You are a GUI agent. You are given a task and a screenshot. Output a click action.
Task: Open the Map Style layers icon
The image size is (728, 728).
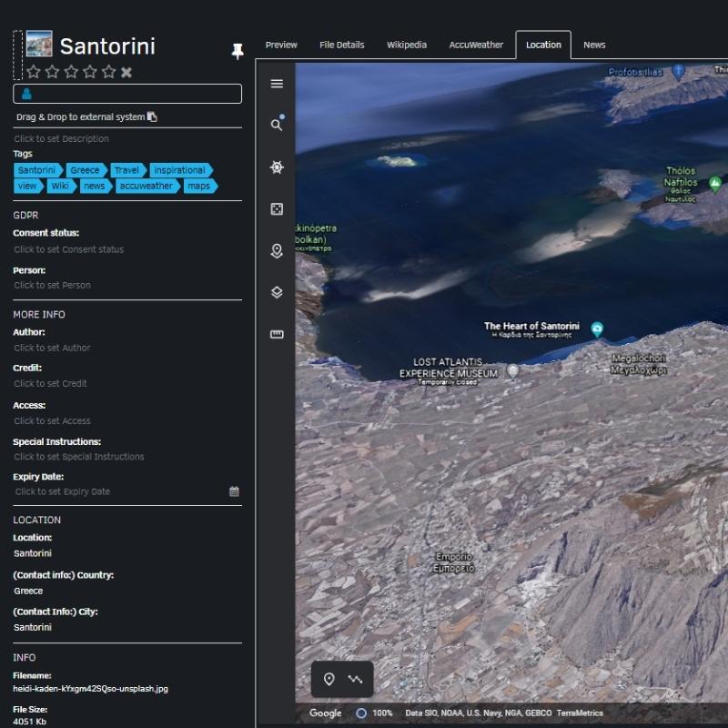277,292
